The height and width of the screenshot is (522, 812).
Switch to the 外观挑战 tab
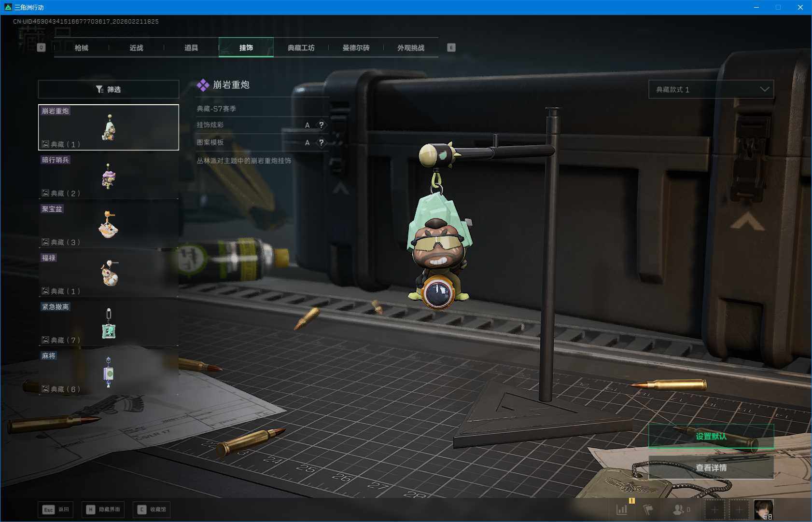tap(411, 48)
